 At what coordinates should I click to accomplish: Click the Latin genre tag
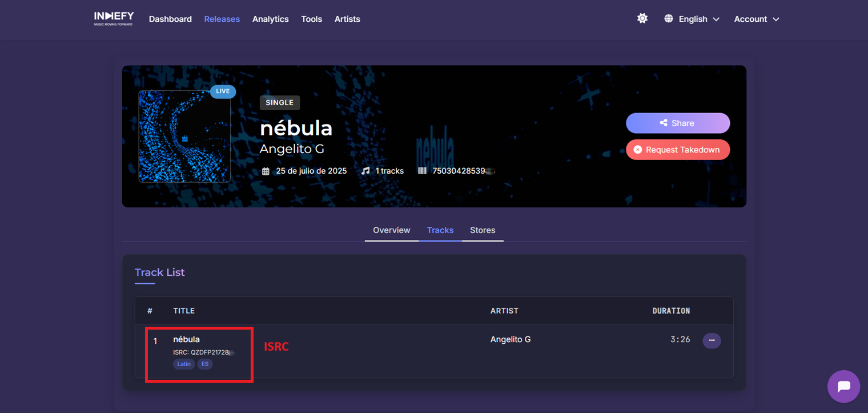[x=184, y=364]
